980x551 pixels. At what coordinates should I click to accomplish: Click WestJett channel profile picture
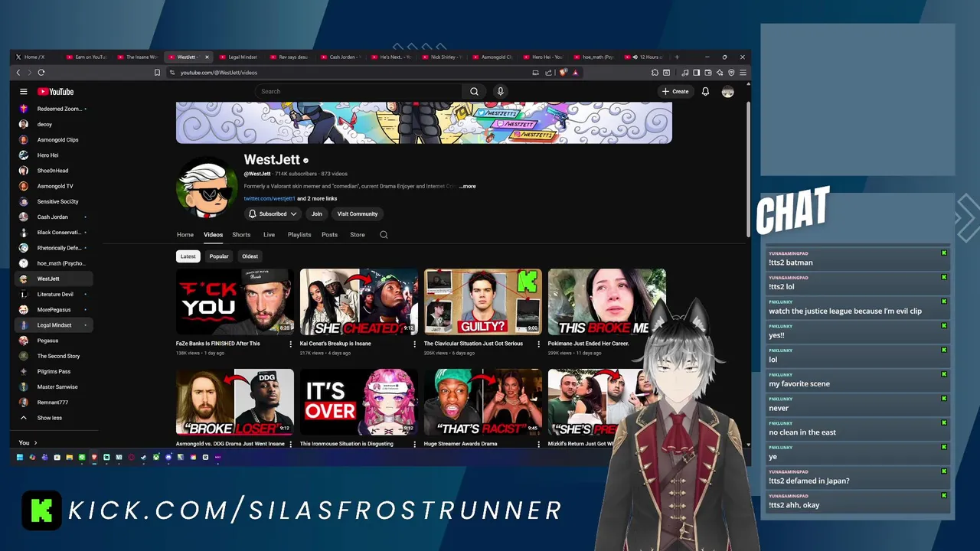tap(207, 187)
